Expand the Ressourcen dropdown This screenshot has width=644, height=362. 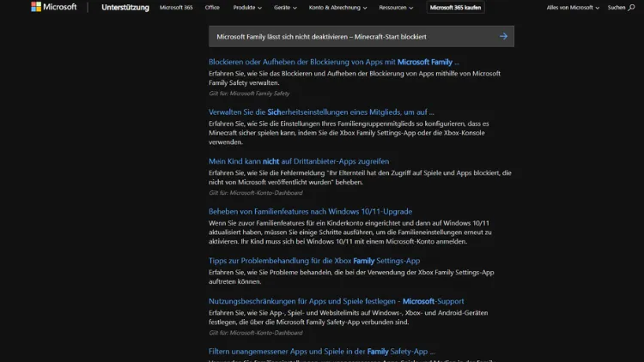396,8
